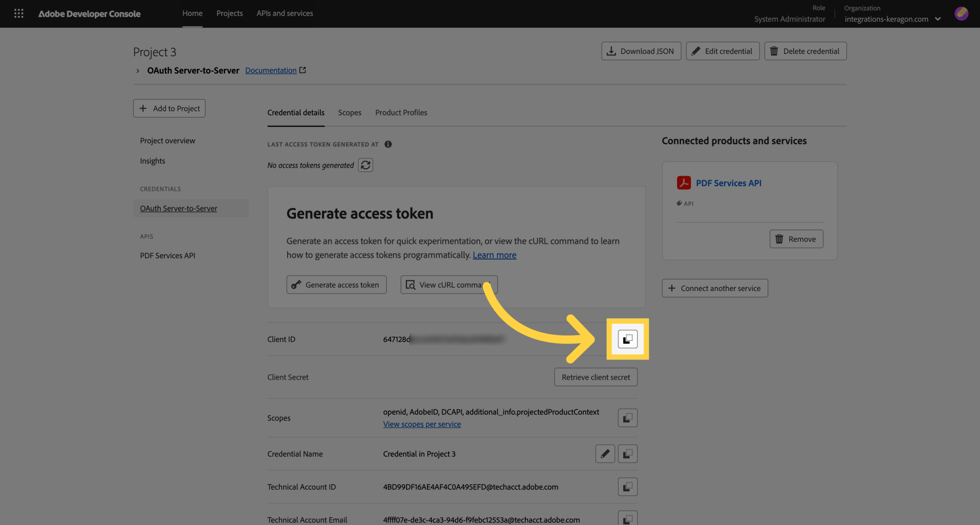Click the Project 3 page title
This screenshot has width=980, height=525.
(154, 52)
